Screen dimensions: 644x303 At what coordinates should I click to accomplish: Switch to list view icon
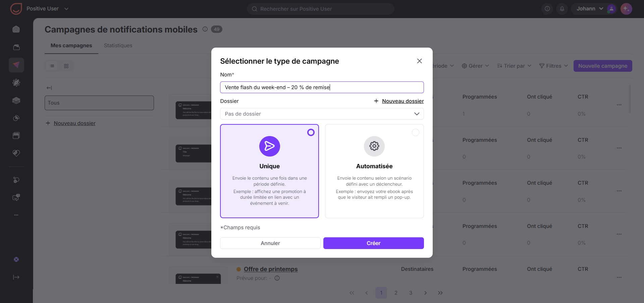pyautogui.click(x=52, y=66)
